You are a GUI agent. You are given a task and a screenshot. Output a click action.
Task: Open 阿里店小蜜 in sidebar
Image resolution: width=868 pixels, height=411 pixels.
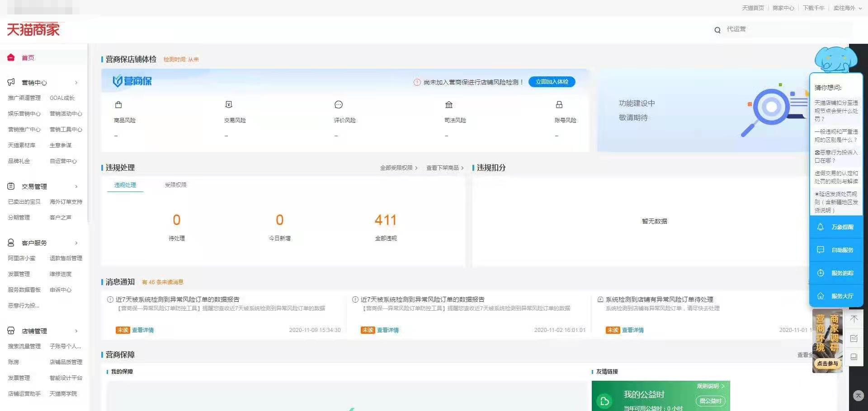tap(22, 258)
